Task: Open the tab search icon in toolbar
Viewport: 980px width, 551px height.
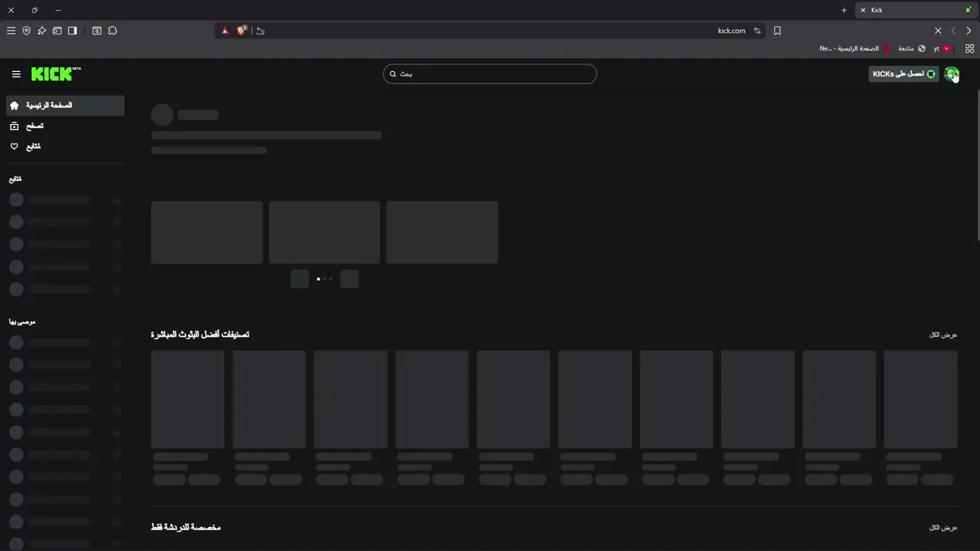Action: click(x=96, y=31)
